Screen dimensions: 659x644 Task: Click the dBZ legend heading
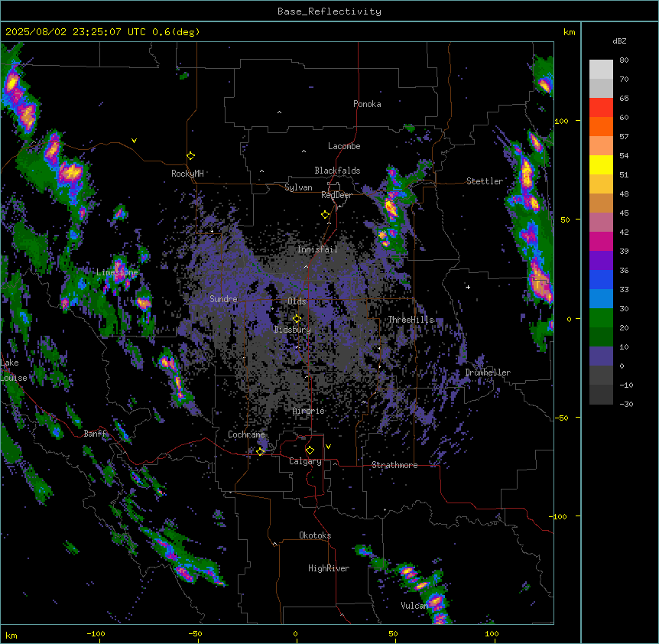tap(619, 41)
